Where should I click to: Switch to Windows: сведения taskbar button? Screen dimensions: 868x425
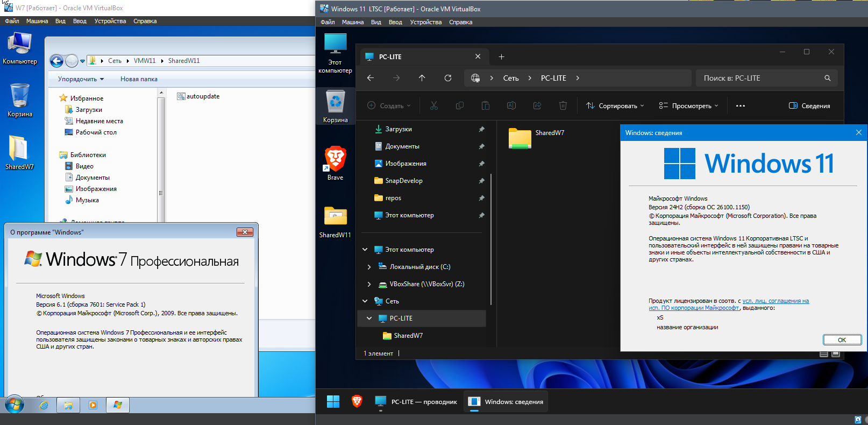coord(506,402)
